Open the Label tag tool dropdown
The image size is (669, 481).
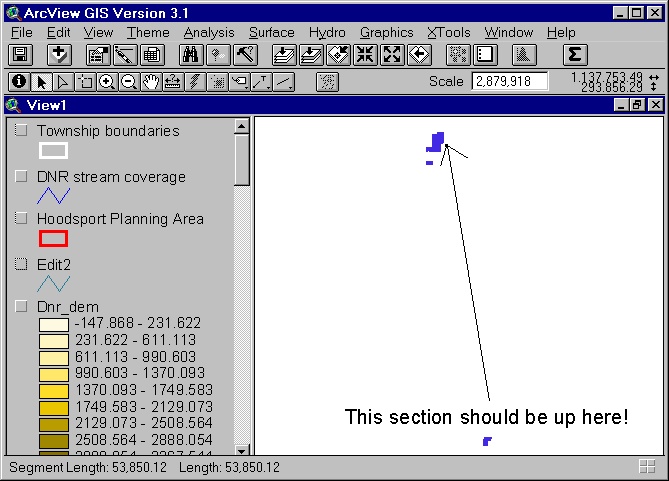click(x=239, y=82)
